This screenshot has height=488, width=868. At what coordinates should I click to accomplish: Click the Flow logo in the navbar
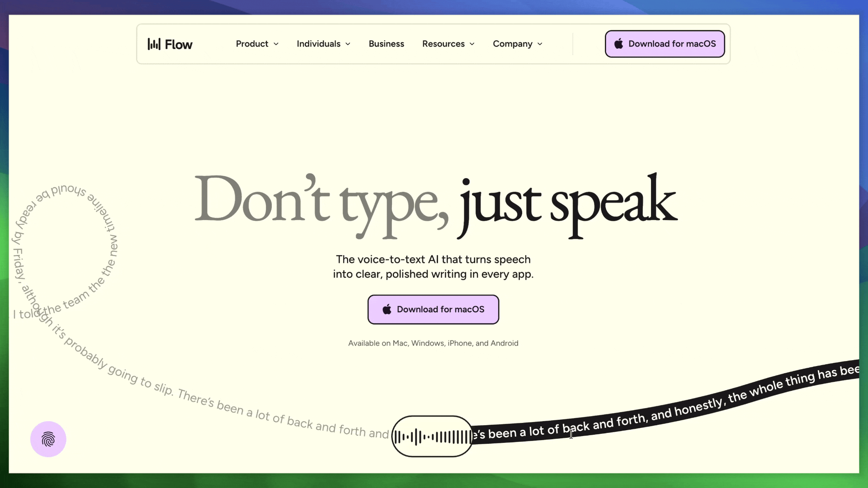[x=170, y=44]
